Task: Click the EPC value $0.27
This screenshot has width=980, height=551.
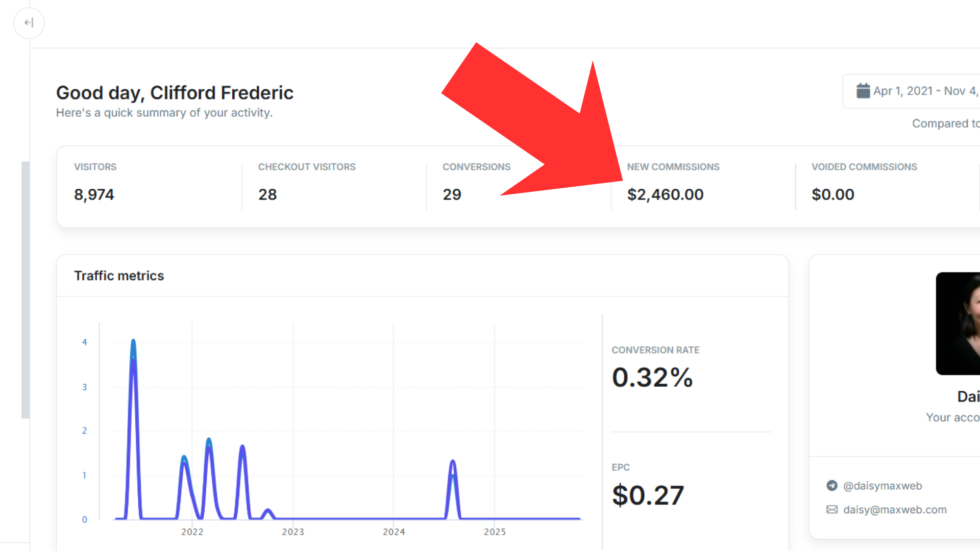Action: [x=648, y=495]
